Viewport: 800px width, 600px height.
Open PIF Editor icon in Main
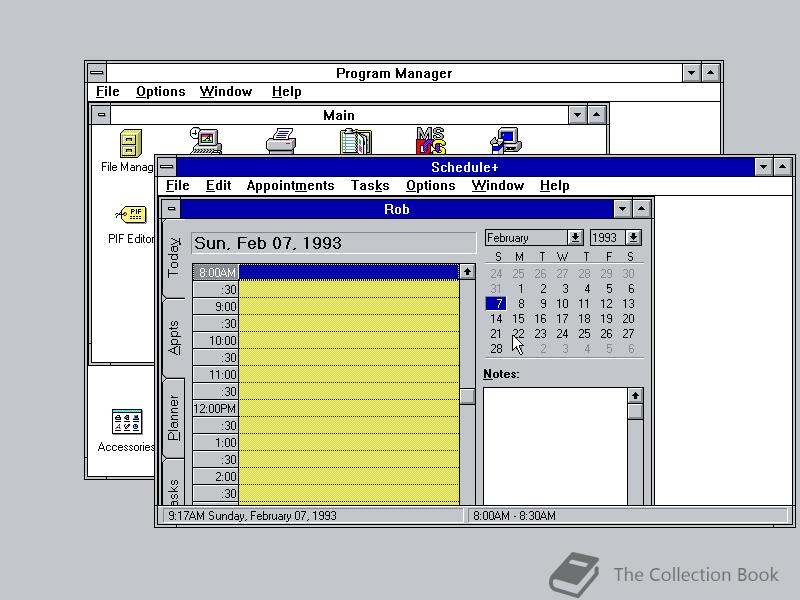coord(132,214)
